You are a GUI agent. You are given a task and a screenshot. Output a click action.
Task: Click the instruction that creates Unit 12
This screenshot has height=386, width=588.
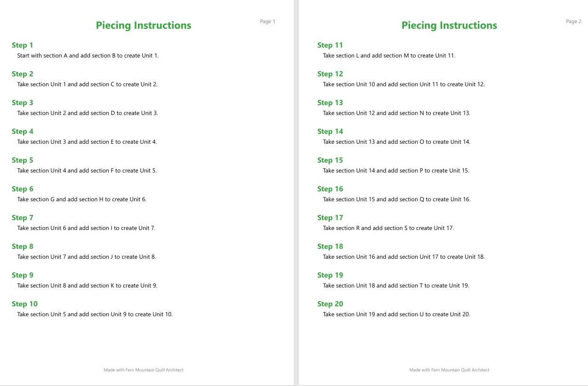point(404,84)
